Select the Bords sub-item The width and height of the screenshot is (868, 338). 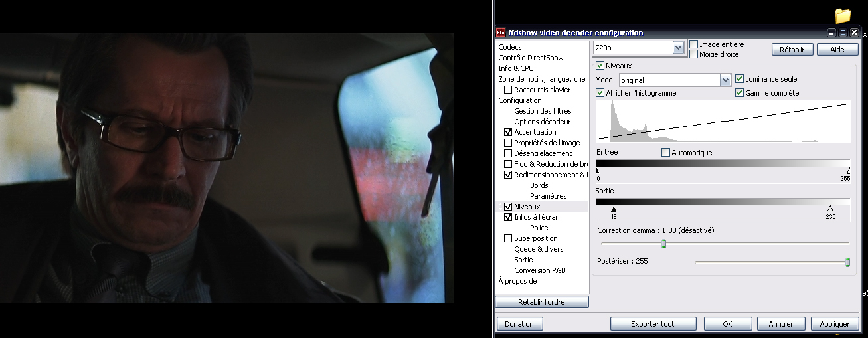(539, 185)
